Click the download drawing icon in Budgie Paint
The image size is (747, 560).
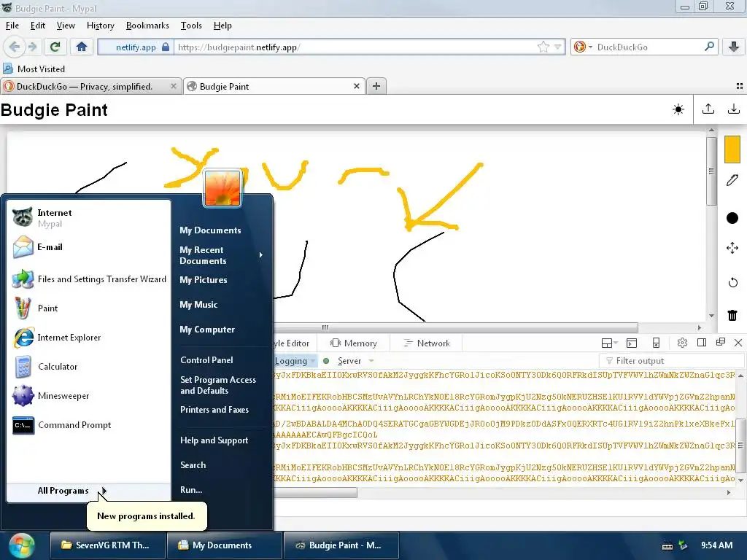point(734,109)
